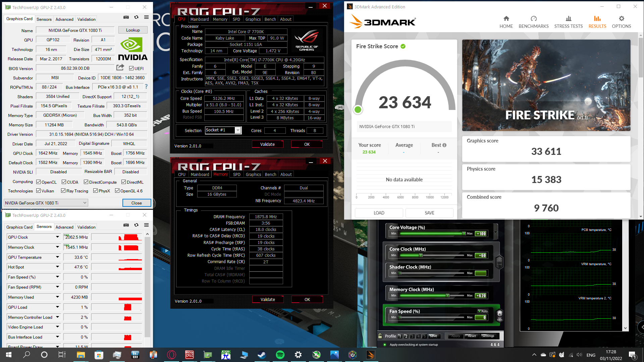Click the GPU-Z Lookup button
Image resolution: width=644 pixels, height=362 pixels.
[x=133, y=30]
